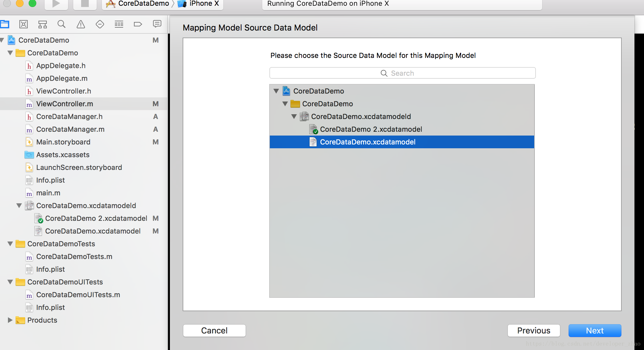Click the Run (play) button

pyautogui.click(x=56, y=4)
